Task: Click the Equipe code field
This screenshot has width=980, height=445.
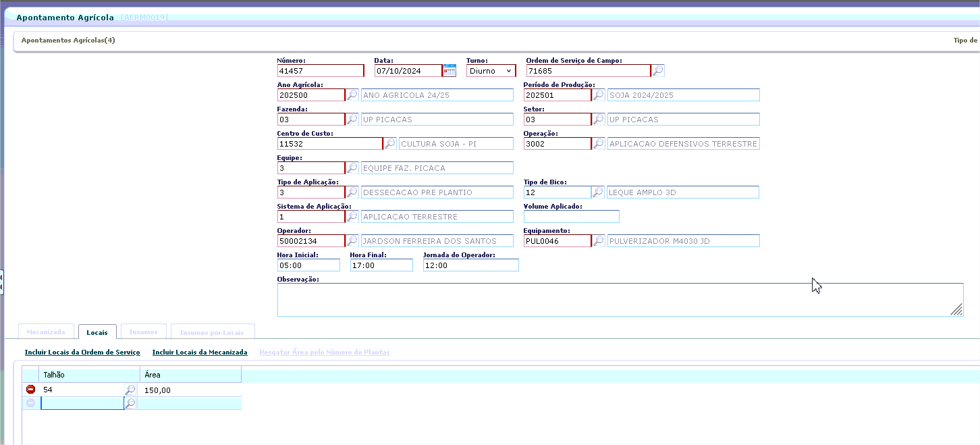Action: [311, 167]
